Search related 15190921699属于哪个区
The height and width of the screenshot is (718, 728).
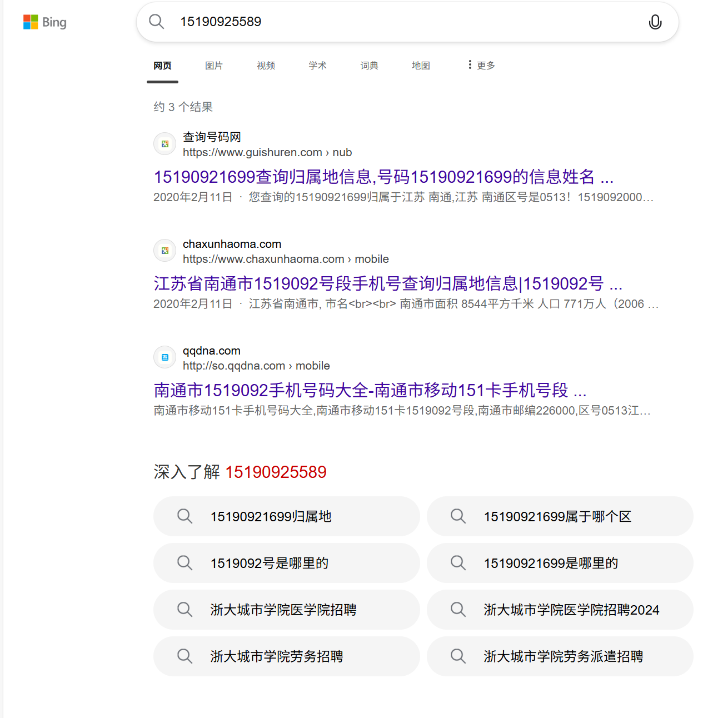click(x=560, y=516)
